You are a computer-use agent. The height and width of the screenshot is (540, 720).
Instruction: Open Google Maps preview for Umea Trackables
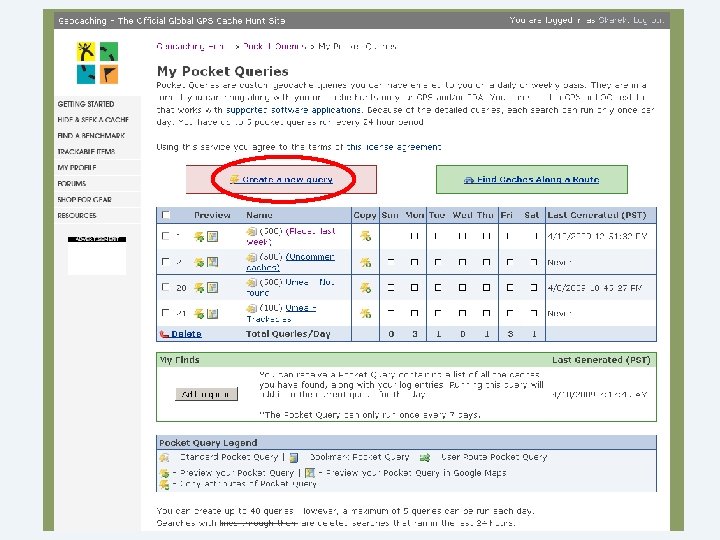[x=212, y=314]
